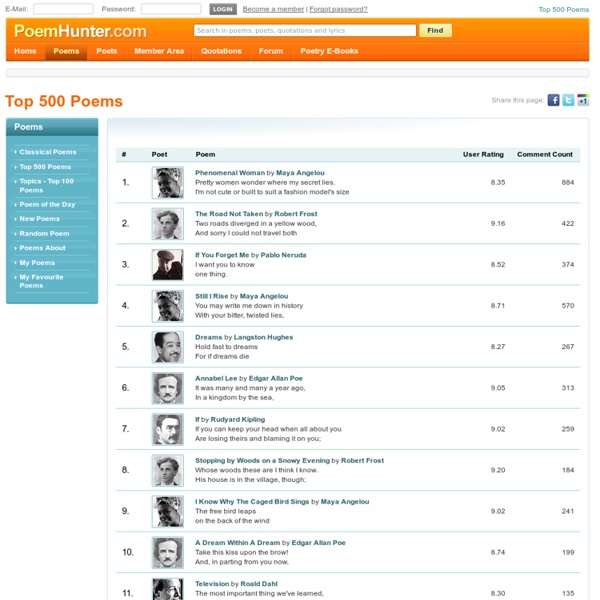Open Member Area navigation tab

click(159, 51)
